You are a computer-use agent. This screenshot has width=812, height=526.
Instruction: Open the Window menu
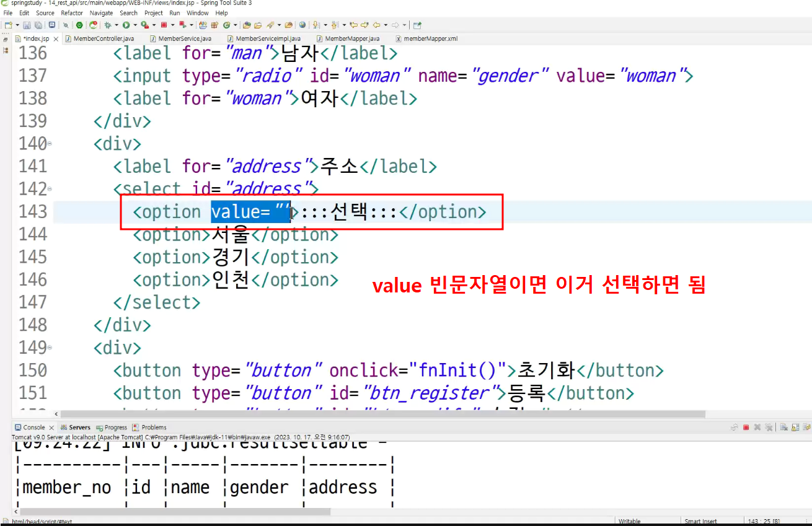point(198,13)
